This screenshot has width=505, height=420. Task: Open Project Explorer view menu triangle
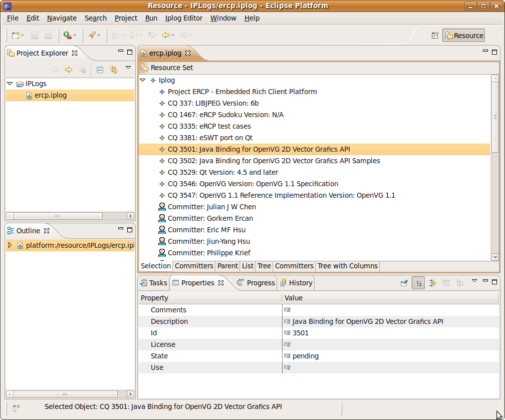(128, 68)
